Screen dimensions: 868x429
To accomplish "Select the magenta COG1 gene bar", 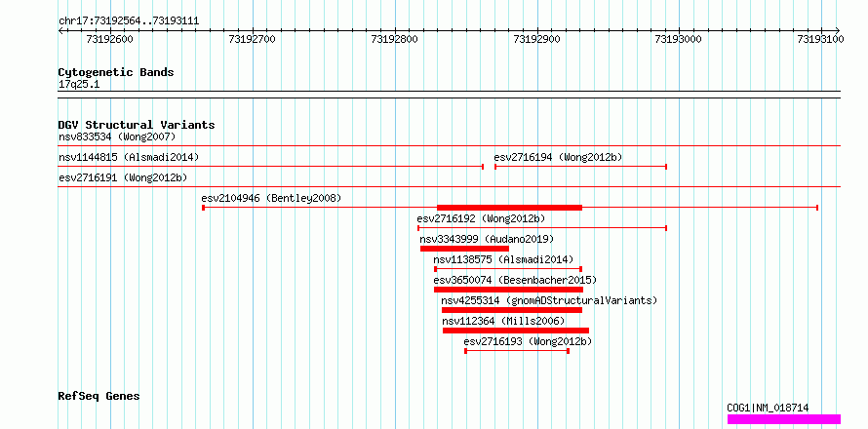I will coord(784,419).
